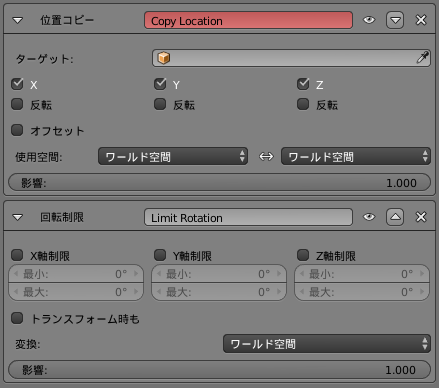
Task: Collapse the Limit Rotation constraint panel
Action: click(x=17, y=218)
